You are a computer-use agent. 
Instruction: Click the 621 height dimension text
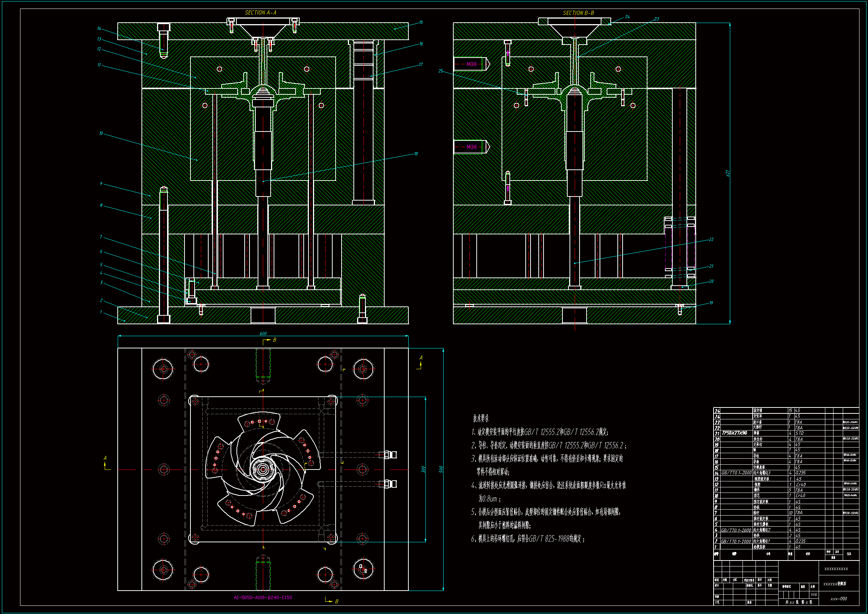(727, 173)
